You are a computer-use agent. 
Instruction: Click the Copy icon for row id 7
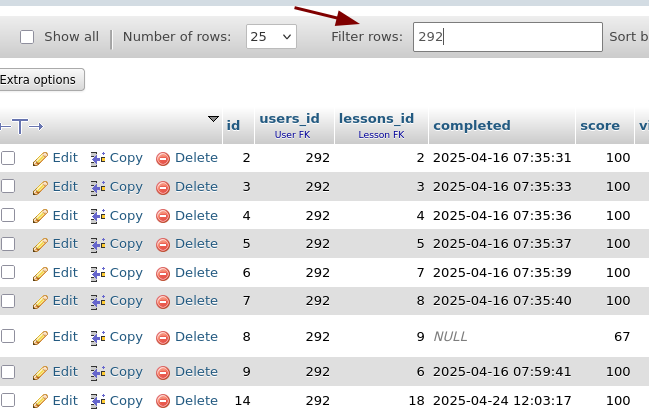click(98, 302)
